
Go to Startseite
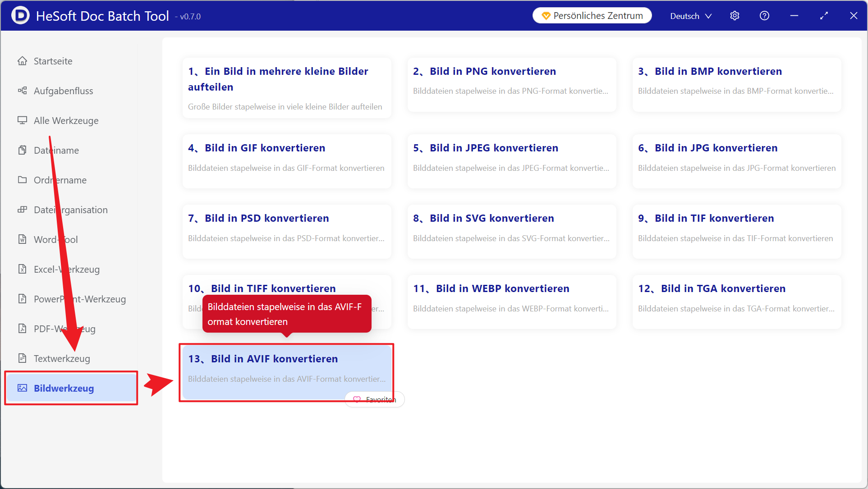[x=71, y=61]
